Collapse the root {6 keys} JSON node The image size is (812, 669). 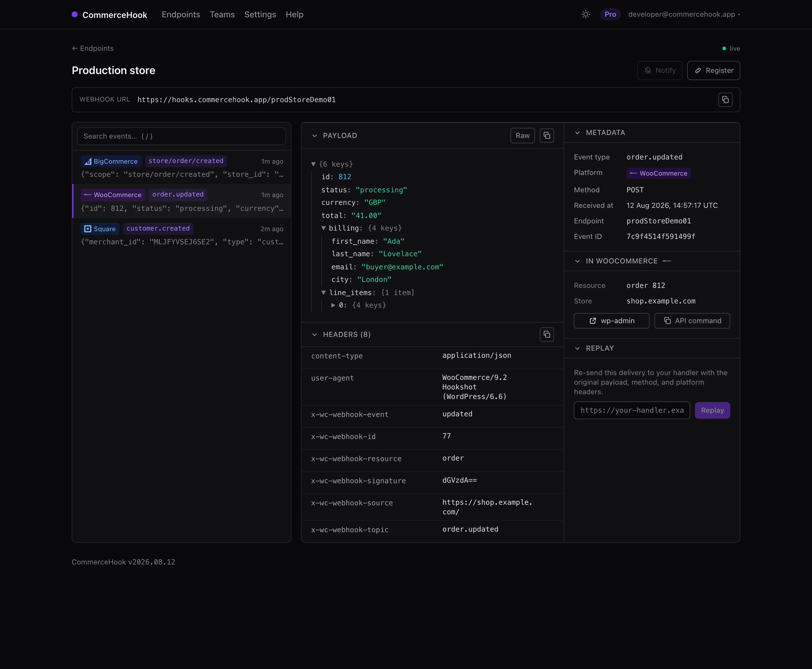[313, 164]
